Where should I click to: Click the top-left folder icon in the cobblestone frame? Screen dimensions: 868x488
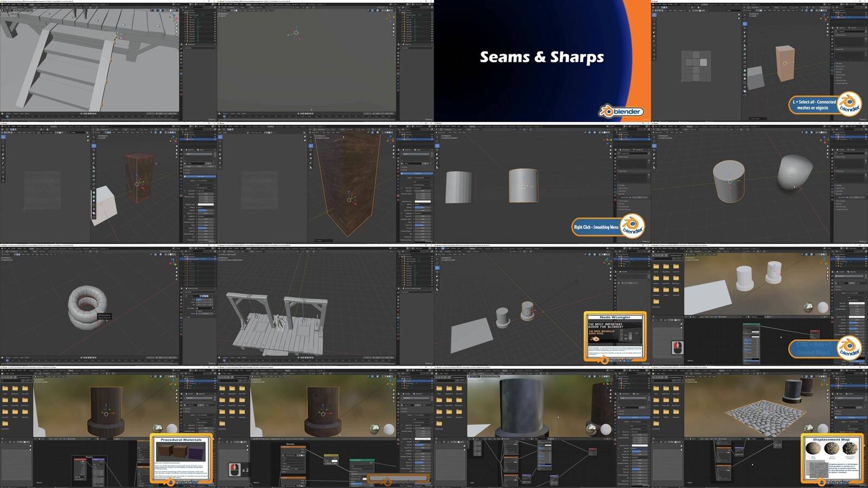[657, 388]
